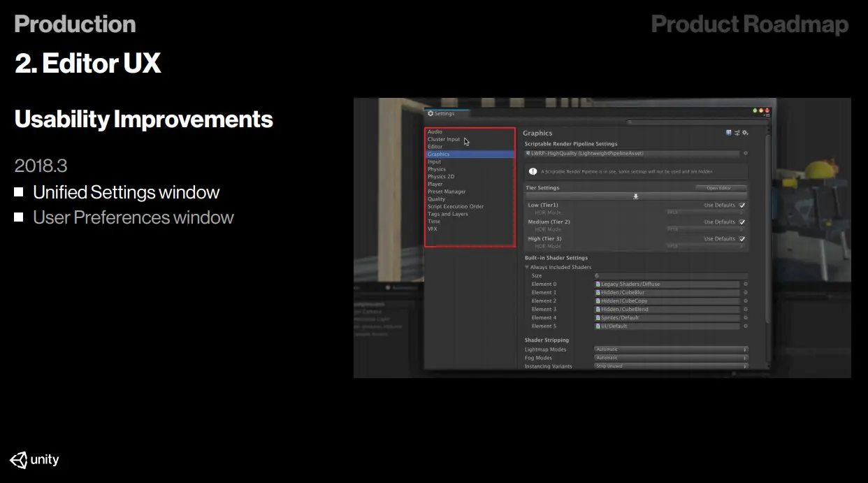Screen dimensions: 868x483
Task: Click the Hidden/CubeBlur element field
Action: pyautogui.click(x=667, y=292)
